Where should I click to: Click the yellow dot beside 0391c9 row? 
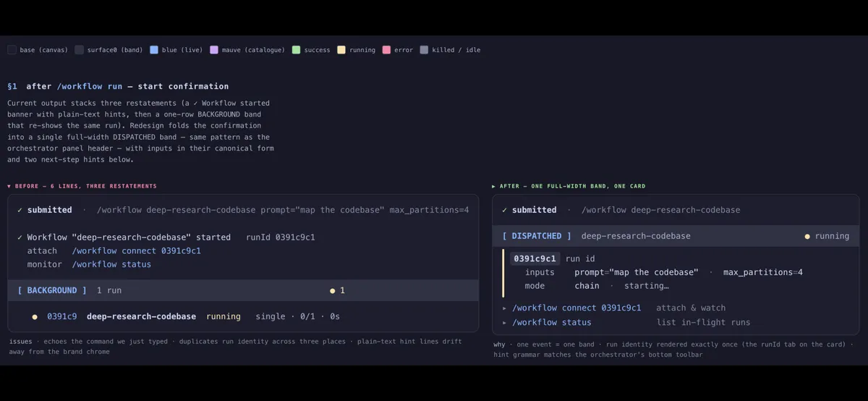(35, 316)
